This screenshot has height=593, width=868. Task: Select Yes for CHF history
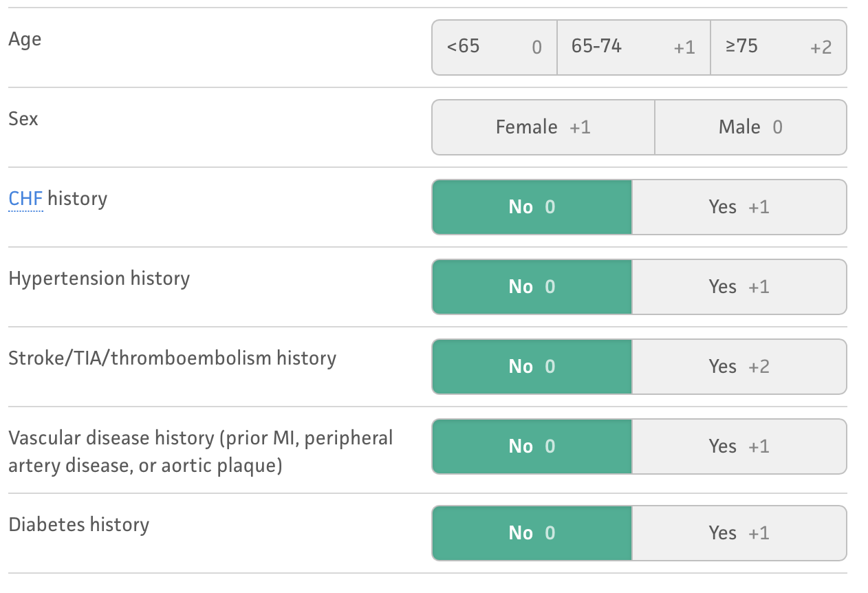[739, 207]
